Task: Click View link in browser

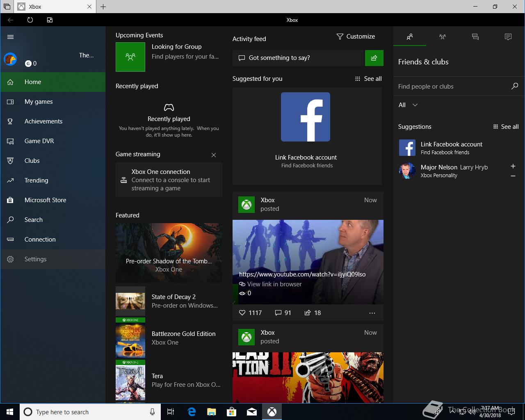Action: tap(271, 284)
